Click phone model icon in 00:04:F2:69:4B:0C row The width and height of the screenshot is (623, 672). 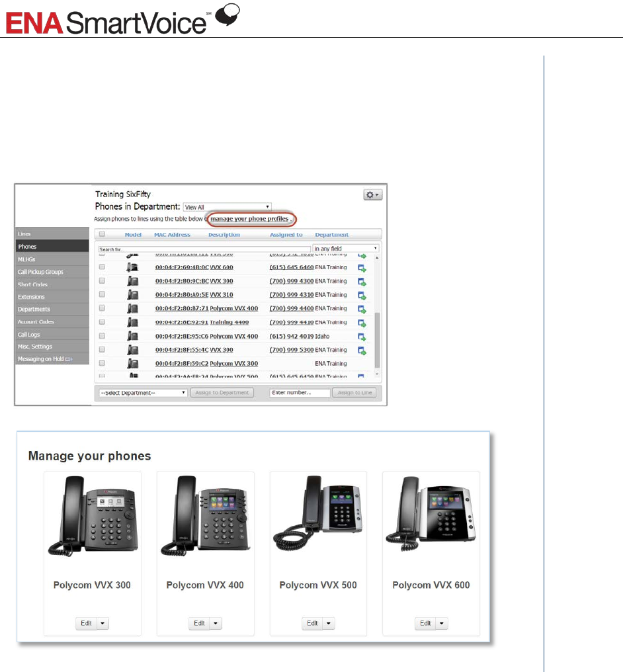(x=132, y=267)
